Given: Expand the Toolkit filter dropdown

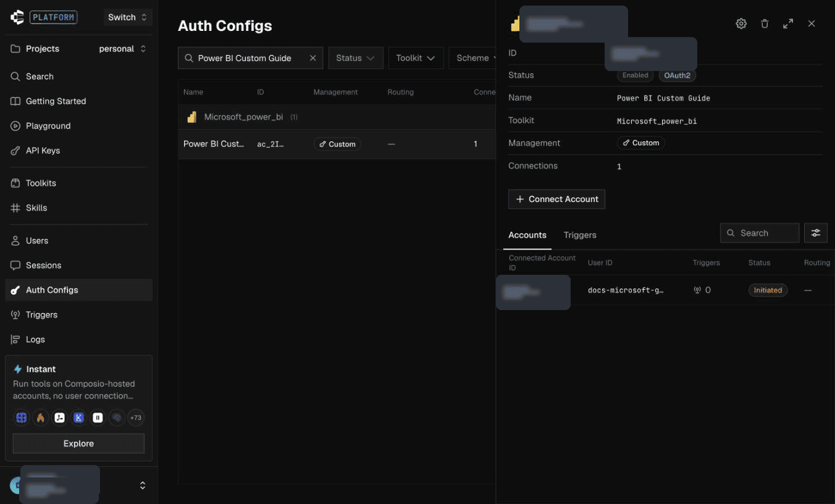Looking at the screenshot, I should 416,58.
